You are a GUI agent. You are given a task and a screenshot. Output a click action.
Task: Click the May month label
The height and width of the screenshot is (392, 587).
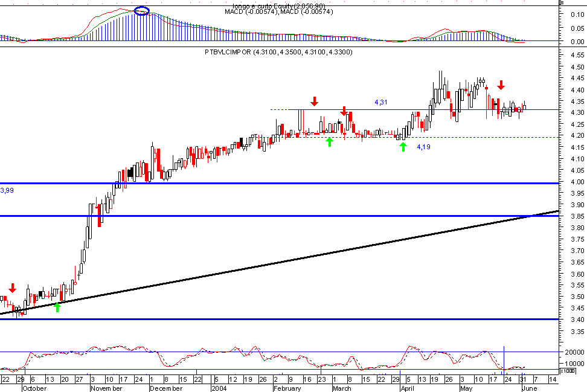coord(466,388)
